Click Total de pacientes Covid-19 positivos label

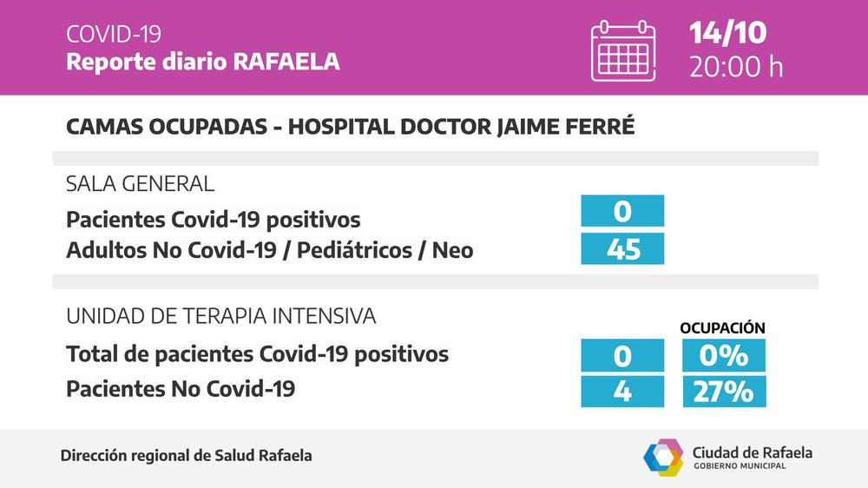click(x=258, y=354)
